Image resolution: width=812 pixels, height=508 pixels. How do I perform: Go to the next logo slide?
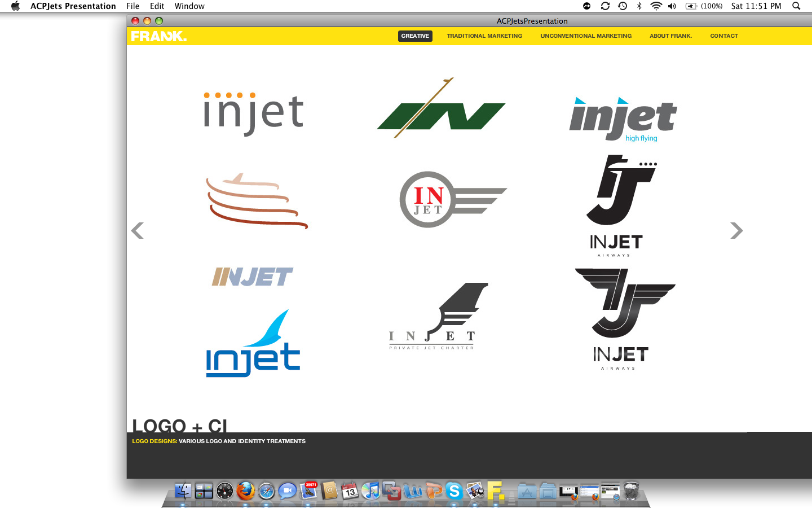click(736, 230)
